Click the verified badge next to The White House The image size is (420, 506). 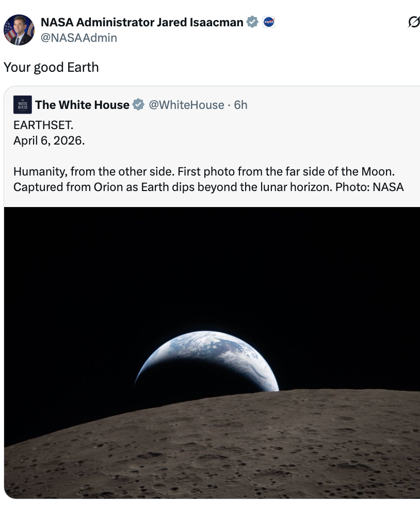click(x=138, y=104)
